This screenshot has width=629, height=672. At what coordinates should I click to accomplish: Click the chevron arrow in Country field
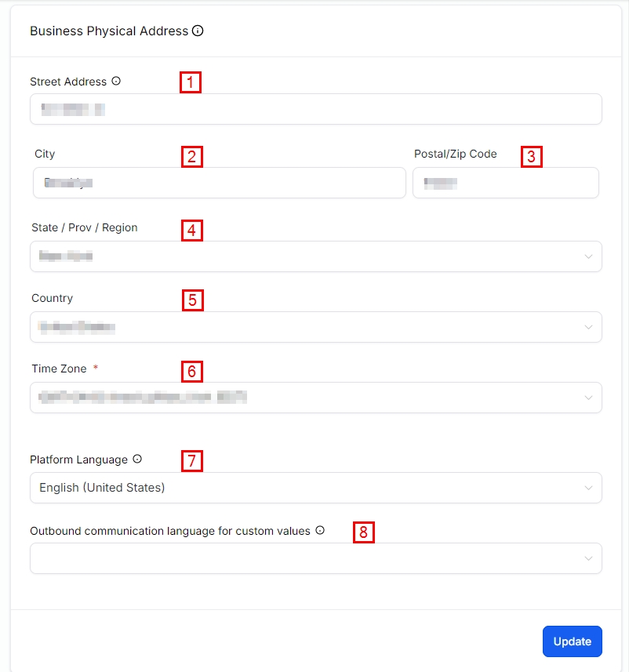pos(588,327)
